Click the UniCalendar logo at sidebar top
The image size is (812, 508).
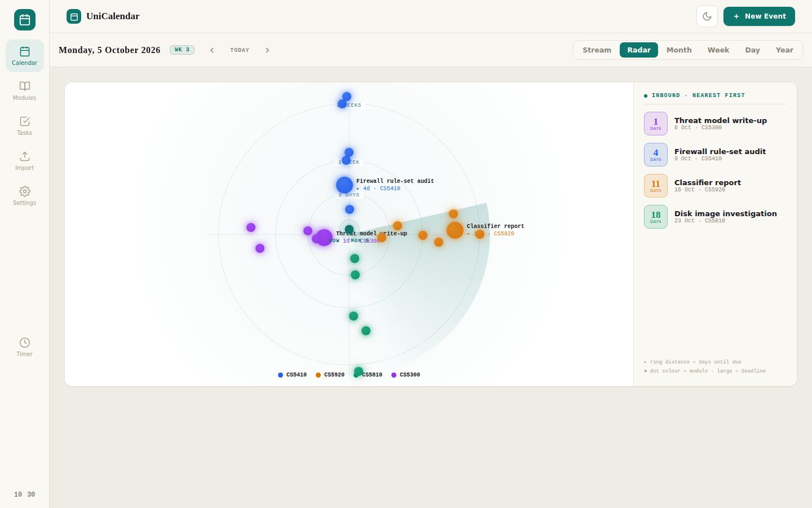tap(25, 20)
